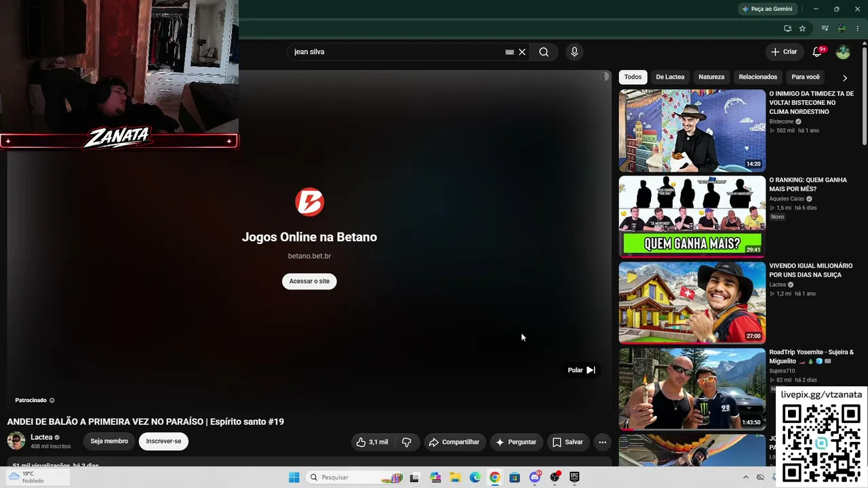Viewport: 868px width, 488px height.
Task: Bookmark this page with the star icon
Action: pos(802,28)
